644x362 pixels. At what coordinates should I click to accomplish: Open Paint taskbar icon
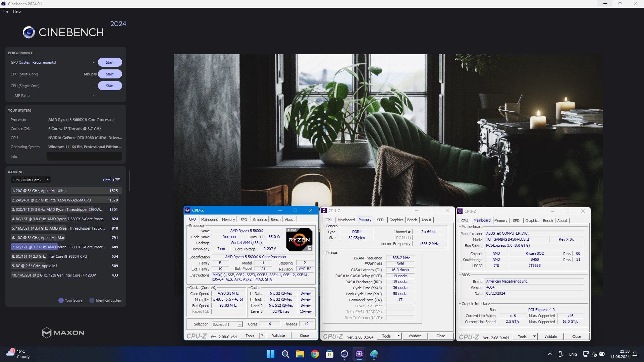374,354
